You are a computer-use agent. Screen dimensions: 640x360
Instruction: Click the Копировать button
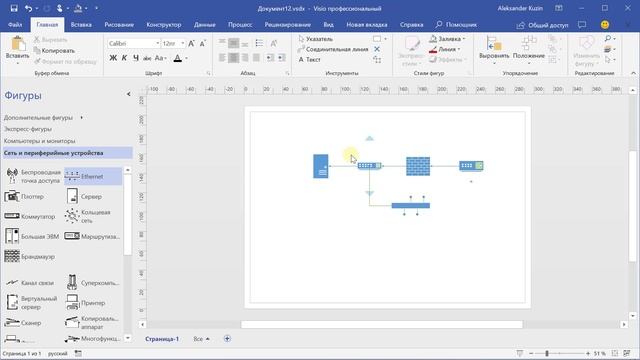[x=54, y=51]
